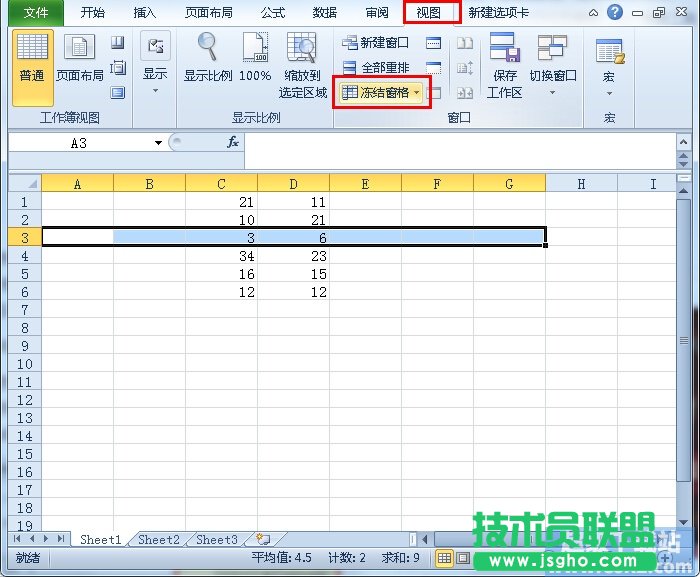
Task: Switch to the 开始 home tab
Action: coord(93,13)
